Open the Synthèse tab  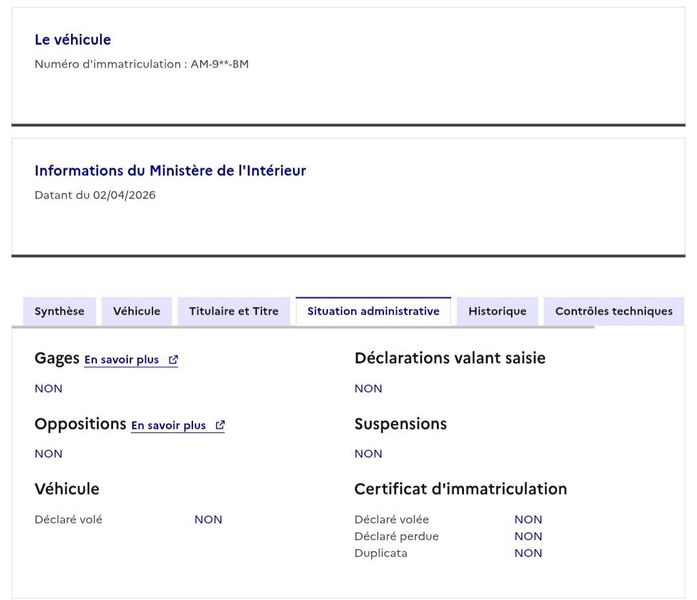tap(60, 311)
